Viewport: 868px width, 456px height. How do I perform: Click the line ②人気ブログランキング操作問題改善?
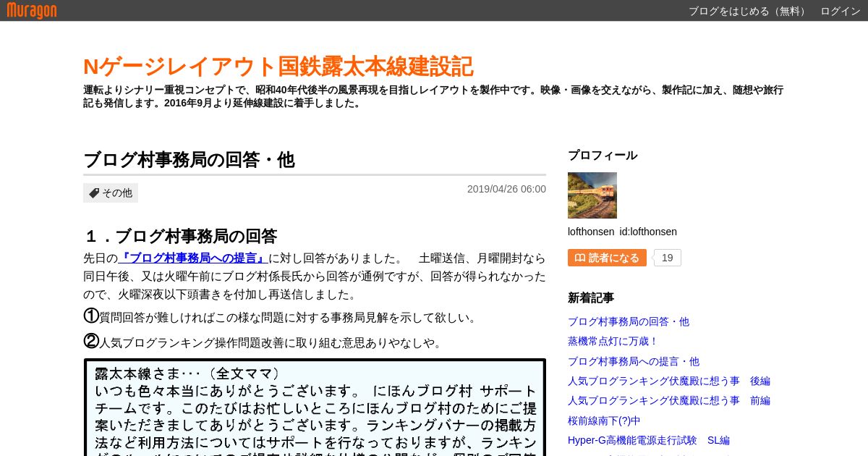click(x=263, y=342)
